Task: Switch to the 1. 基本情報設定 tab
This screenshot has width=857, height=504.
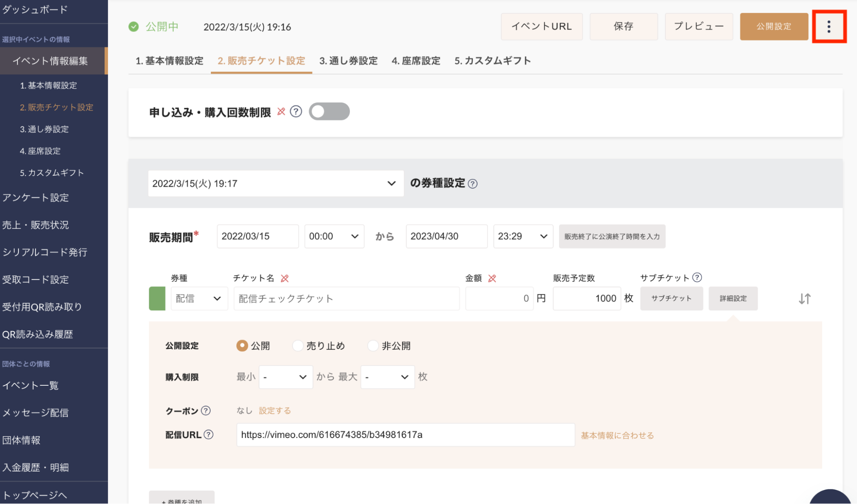Action: 169,61
